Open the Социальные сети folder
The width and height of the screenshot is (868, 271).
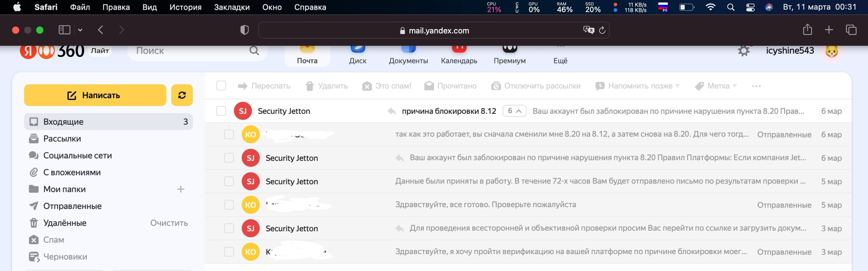point(108,155)
